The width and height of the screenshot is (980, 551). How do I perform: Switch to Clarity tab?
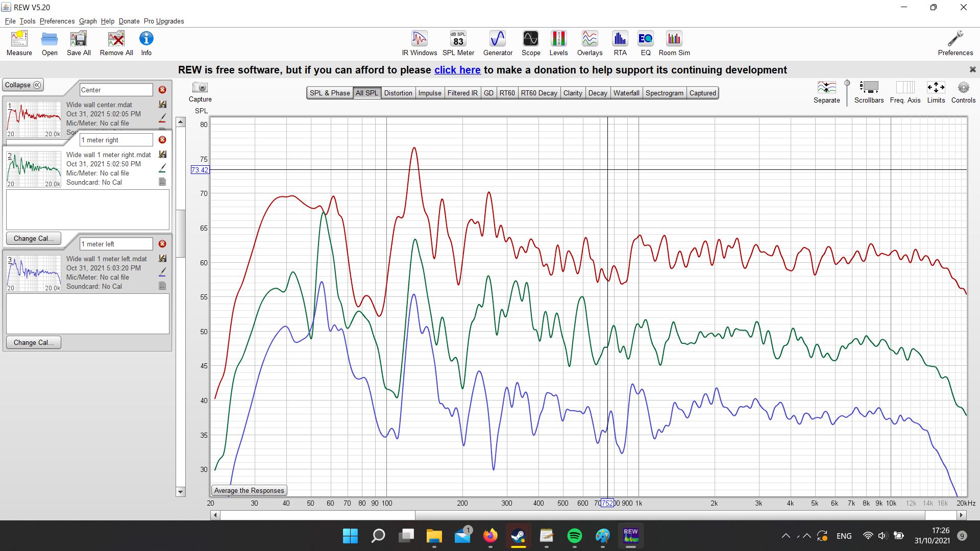[x=573, y=93]
